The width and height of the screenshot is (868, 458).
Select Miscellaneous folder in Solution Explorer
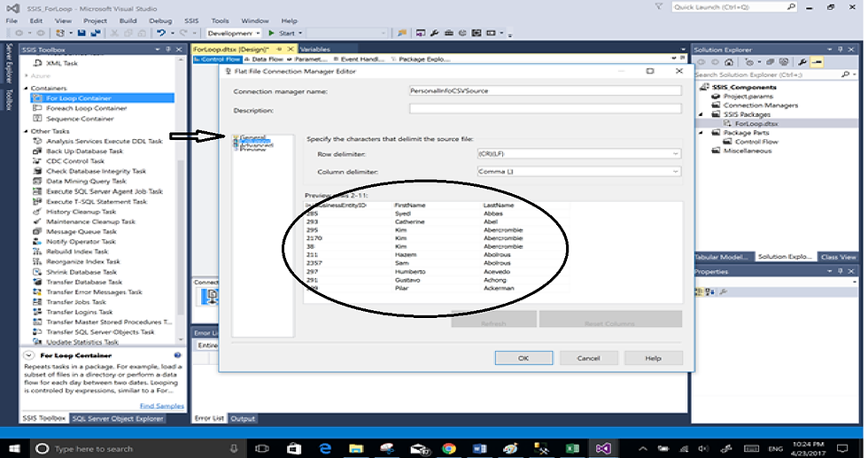[748, 151]
